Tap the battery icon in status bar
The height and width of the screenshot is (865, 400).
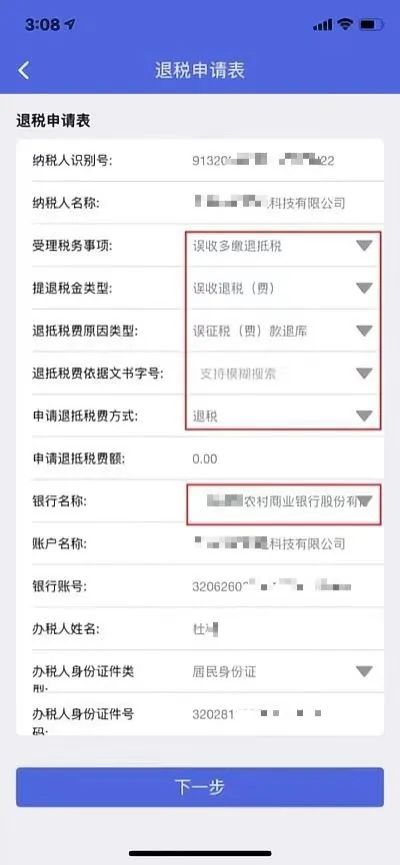(370, 25)
